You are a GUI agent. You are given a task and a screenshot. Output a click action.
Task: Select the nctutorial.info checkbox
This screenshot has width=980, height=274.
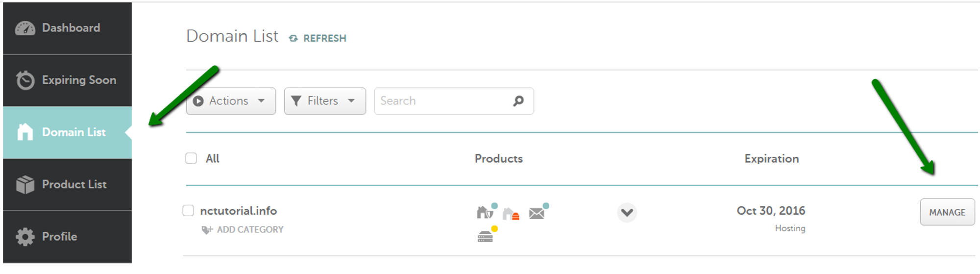[x=188, y=211]
